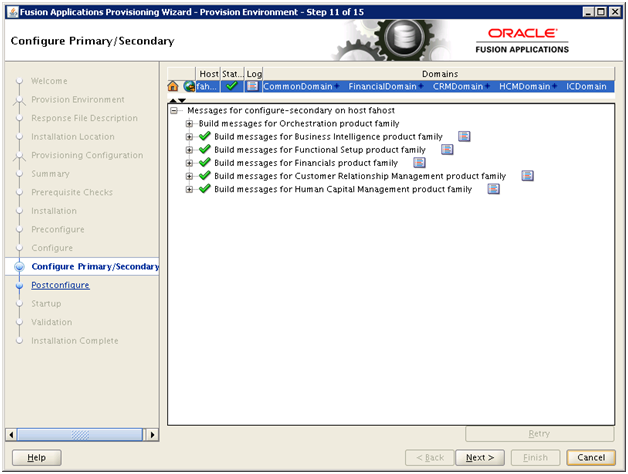This screenshot has height=474, width=628.
Task: Click the sidebar scrollbar right arrow
Action: coord(152,435)
